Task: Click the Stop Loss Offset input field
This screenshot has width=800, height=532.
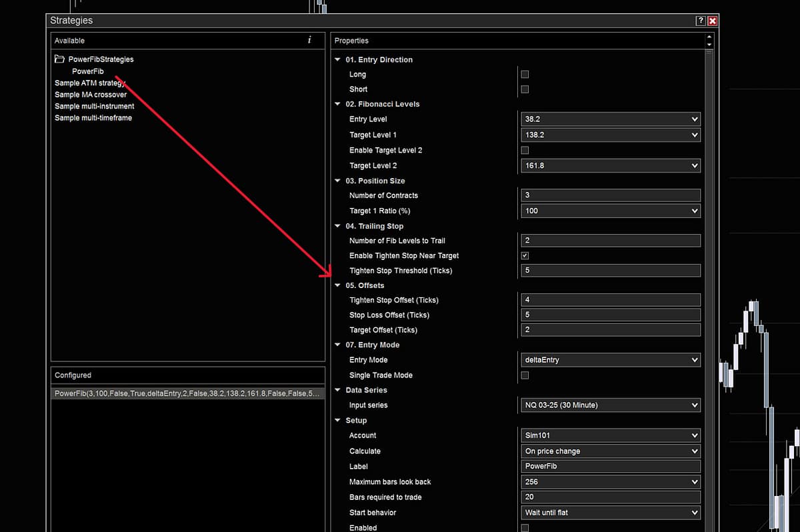Action: (610, 315)
